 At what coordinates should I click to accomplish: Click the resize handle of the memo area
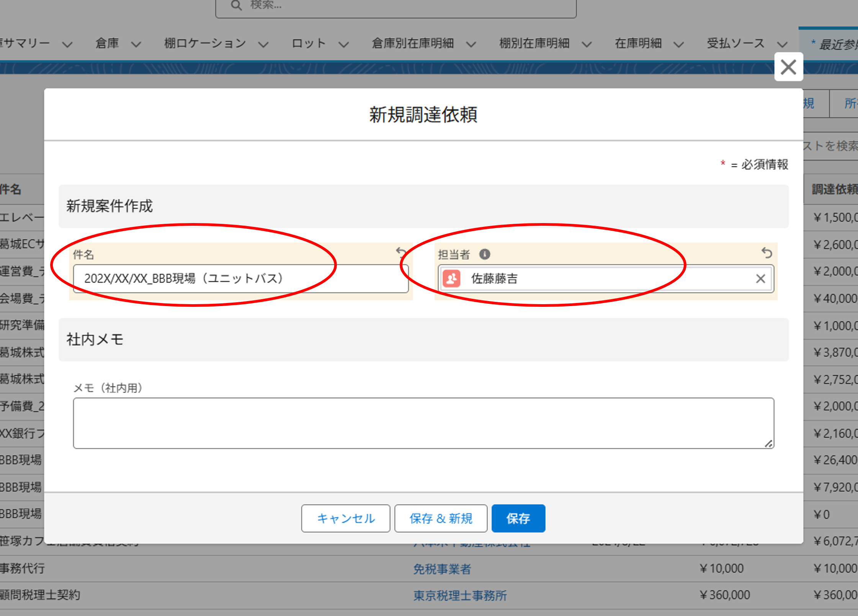(x=768, y=443)
